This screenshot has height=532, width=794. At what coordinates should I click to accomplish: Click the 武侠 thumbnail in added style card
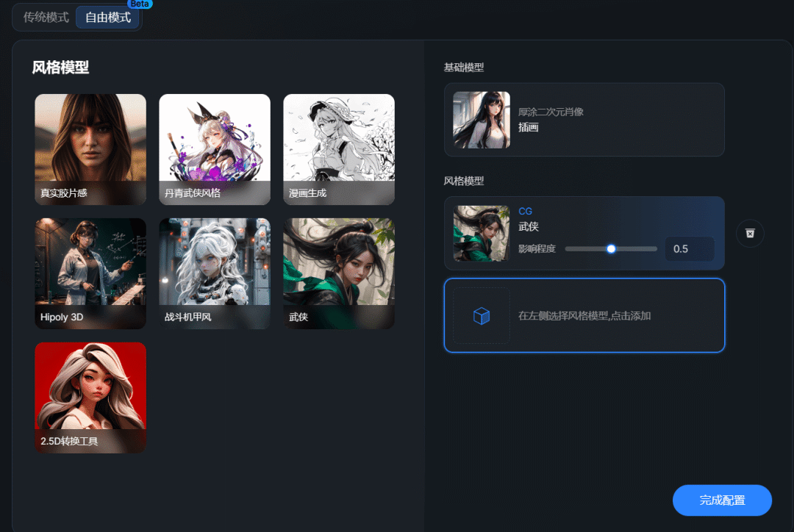pos(482,234)
